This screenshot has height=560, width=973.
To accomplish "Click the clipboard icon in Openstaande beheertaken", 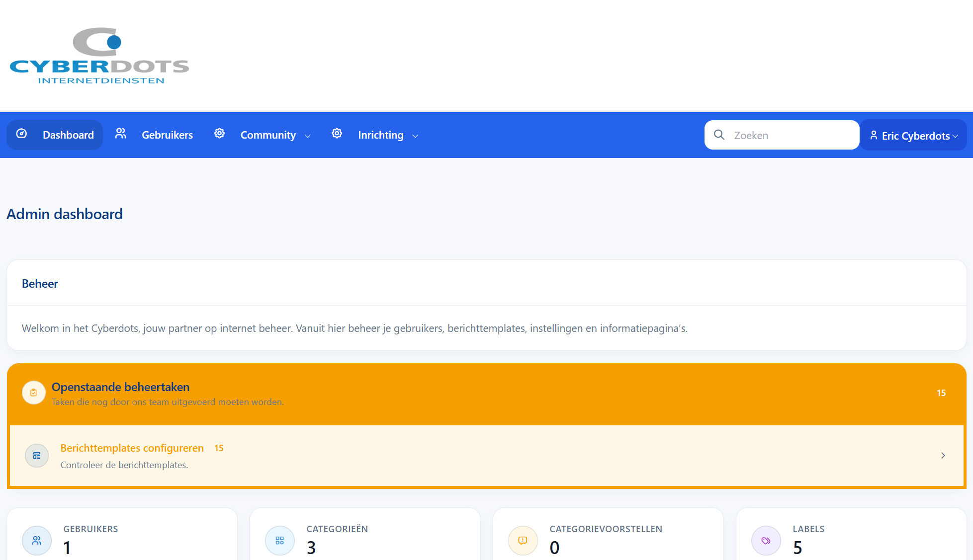I will pyautogui.click(x=34, y=393).
